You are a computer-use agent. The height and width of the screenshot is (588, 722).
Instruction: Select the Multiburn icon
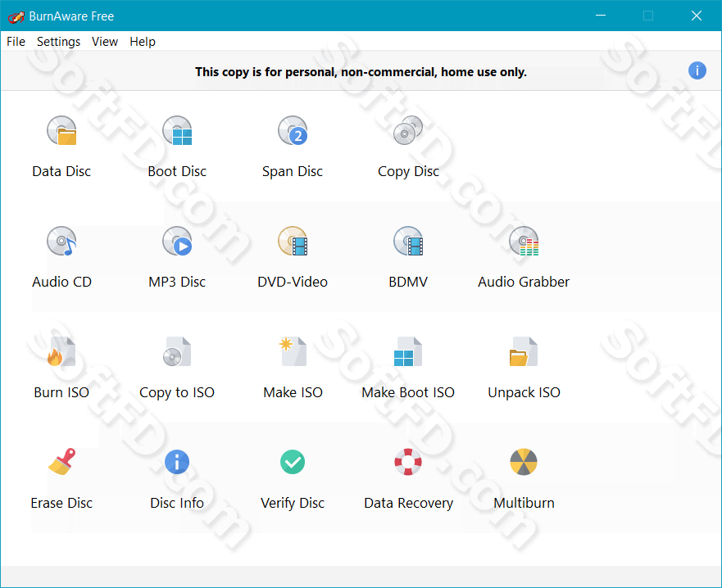524,462
